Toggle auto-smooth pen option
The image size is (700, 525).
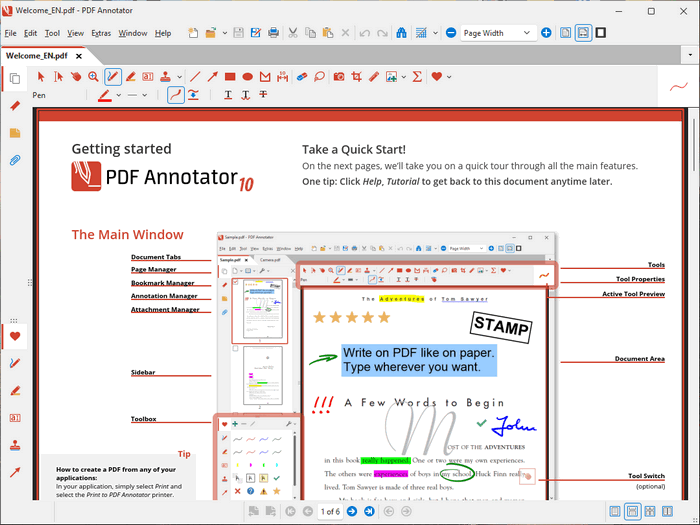[193, 95]
